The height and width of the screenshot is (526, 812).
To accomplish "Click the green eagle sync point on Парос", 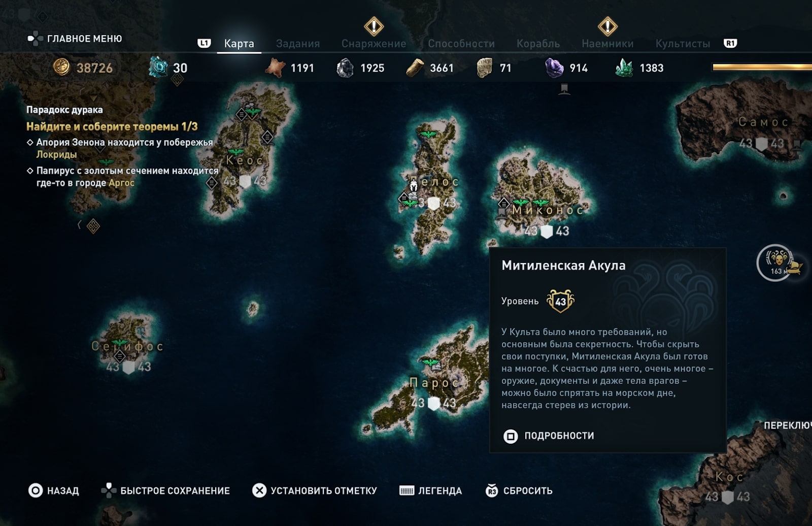I will coord(430,362).
